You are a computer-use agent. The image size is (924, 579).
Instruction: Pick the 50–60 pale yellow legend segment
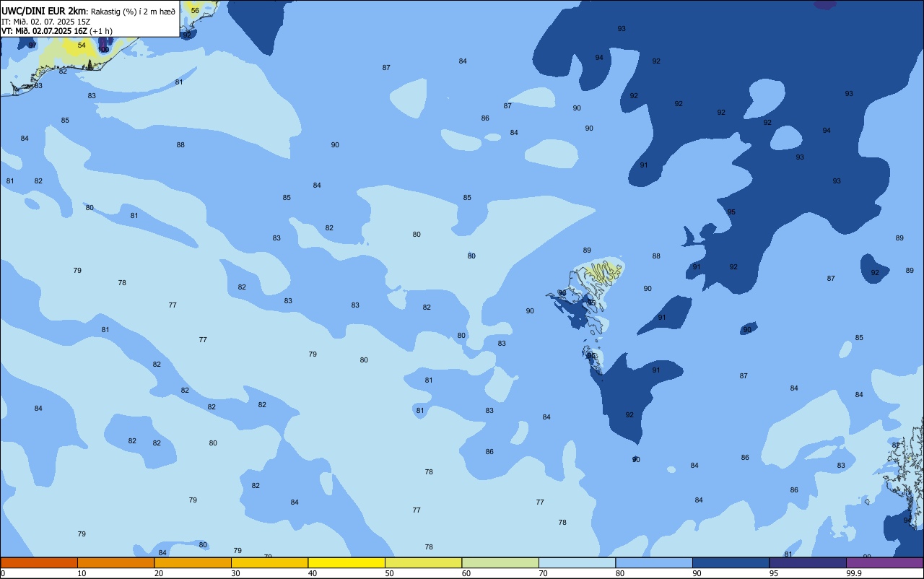pyautogui.click(x=423, y=562)
